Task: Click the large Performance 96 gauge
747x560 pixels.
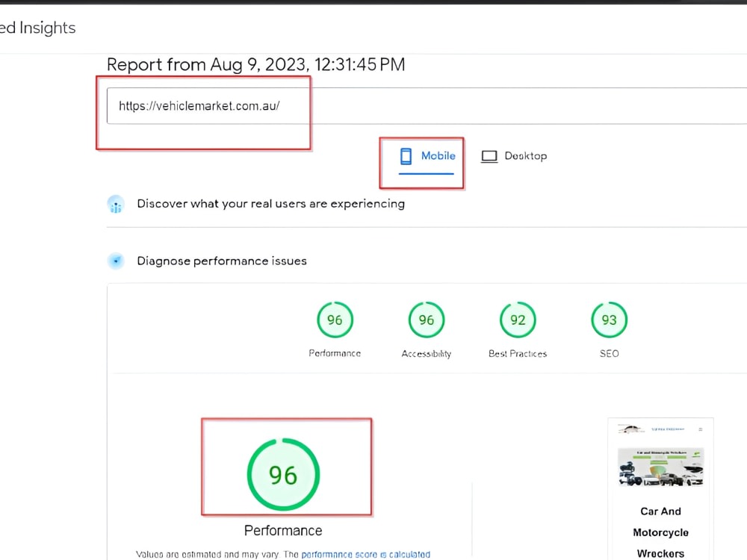Action: coord(283,474)
